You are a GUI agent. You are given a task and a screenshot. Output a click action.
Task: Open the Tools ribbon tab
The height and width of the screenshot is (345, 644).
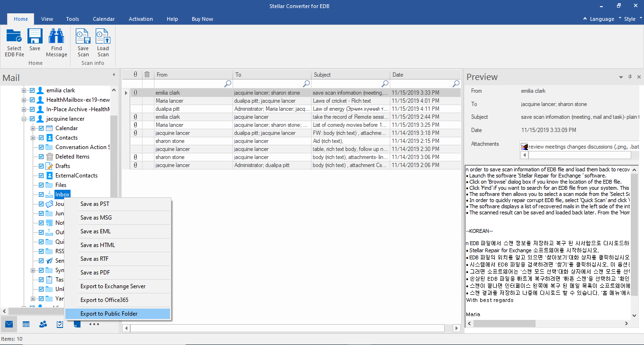coord(72,19)
